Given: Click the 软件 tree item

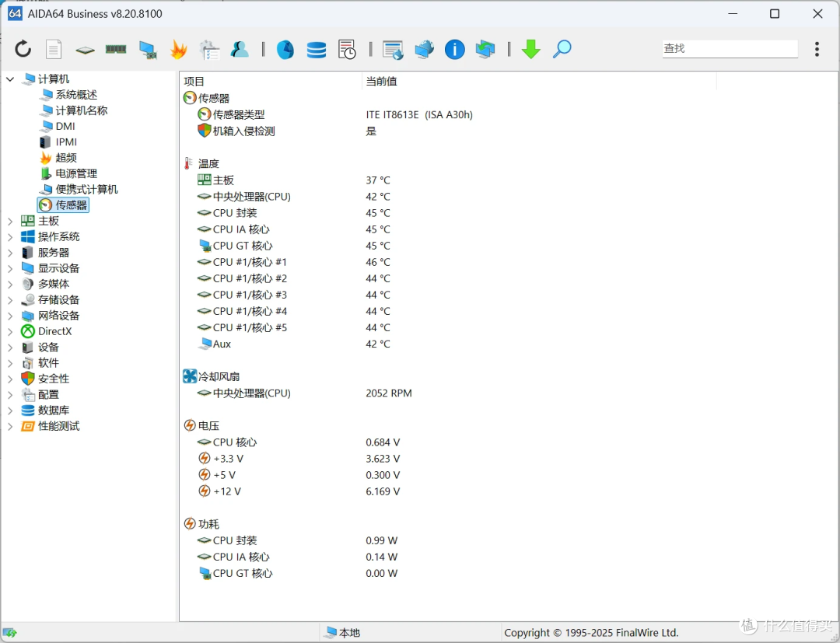Looking at the screenshot, I should (x=48, y=363).
